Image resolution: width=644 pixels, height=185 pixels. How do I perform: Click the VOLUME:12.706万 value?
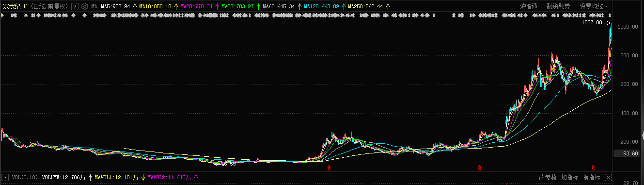tap(64, 178)
